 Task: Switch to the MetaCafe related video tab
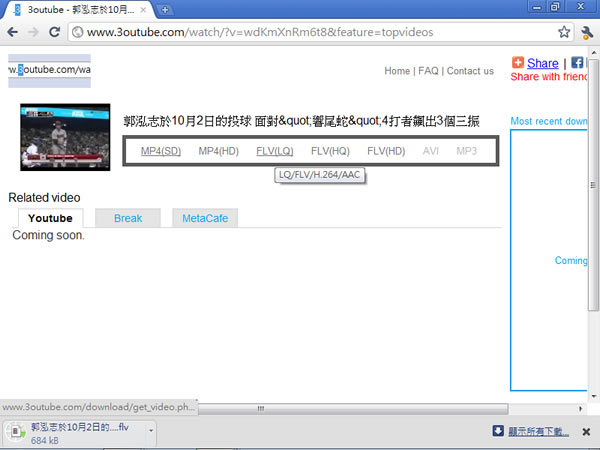click(205, 218)
